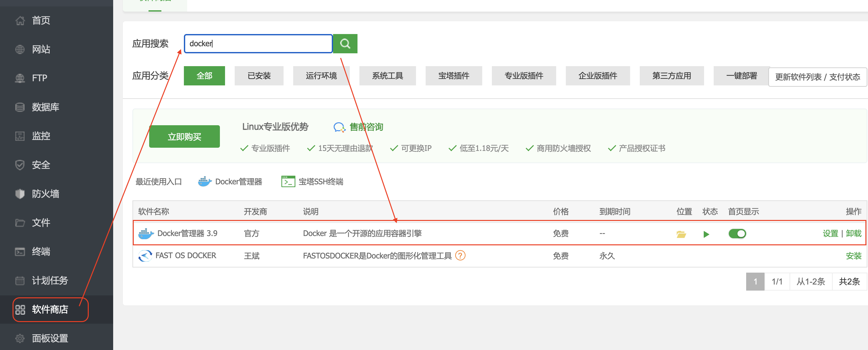The height and width of the screenshot is (350, 868).
Task: Click FAST OS DOCKER logo icon
Action: (x=145, y=256)
